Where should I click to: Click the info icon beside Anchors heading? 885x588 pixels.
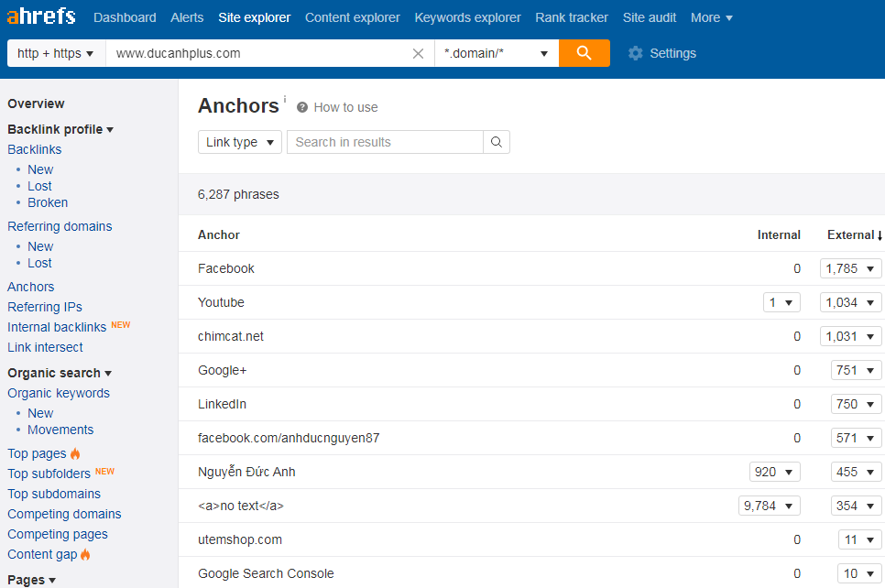click(x=285, y=99)
